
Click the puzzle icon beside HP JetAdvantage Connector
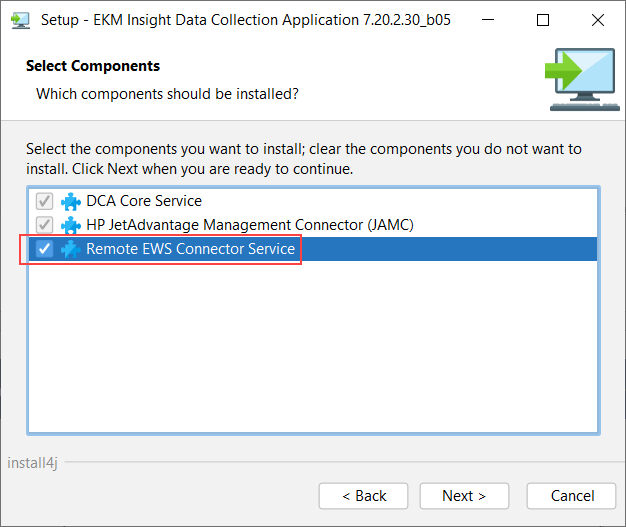click(x=71, y=225)
